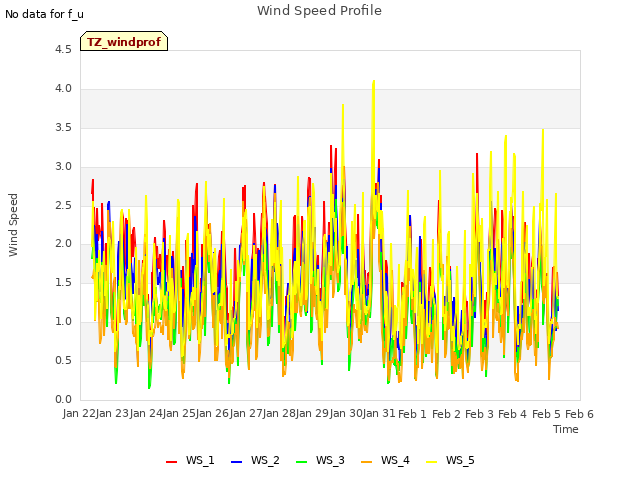Click the WS_1 red legend swatch
This screenshot has width=640, height=480.
click(x=171, y=462)
